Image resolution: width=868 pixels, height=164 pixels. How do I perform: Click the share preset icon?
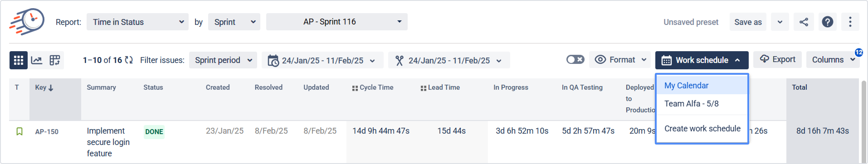[x=804, y=22]
